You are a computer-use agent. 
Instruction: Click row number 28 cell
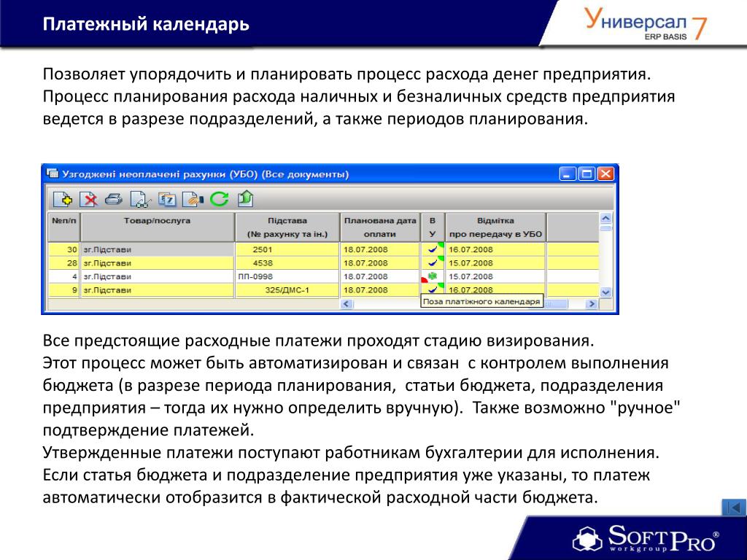click(x=64, y=262)
